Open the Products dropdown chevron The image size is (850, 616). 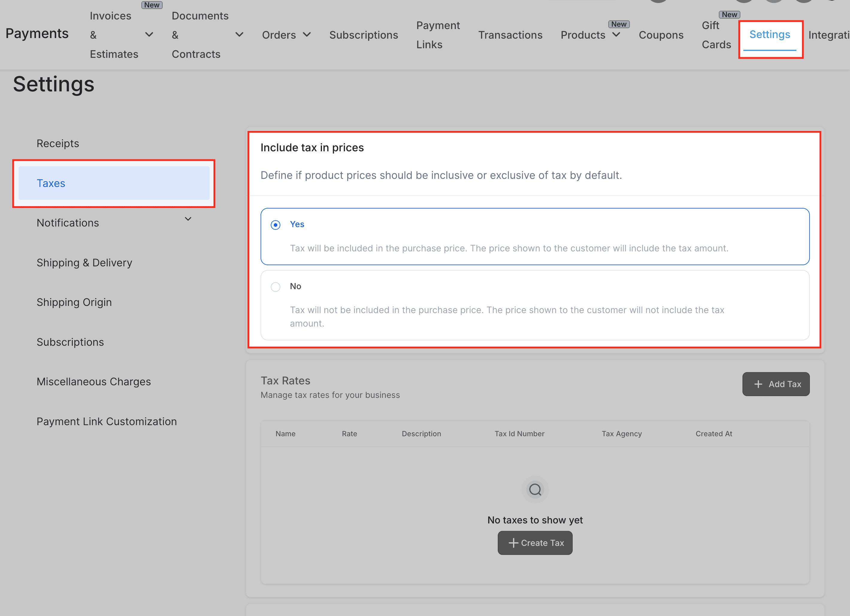click(616, 35)
